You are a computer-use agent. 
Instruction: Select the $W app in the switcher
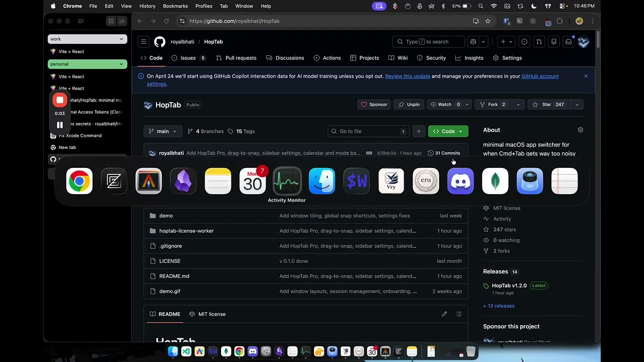click(x=357, y=181)
